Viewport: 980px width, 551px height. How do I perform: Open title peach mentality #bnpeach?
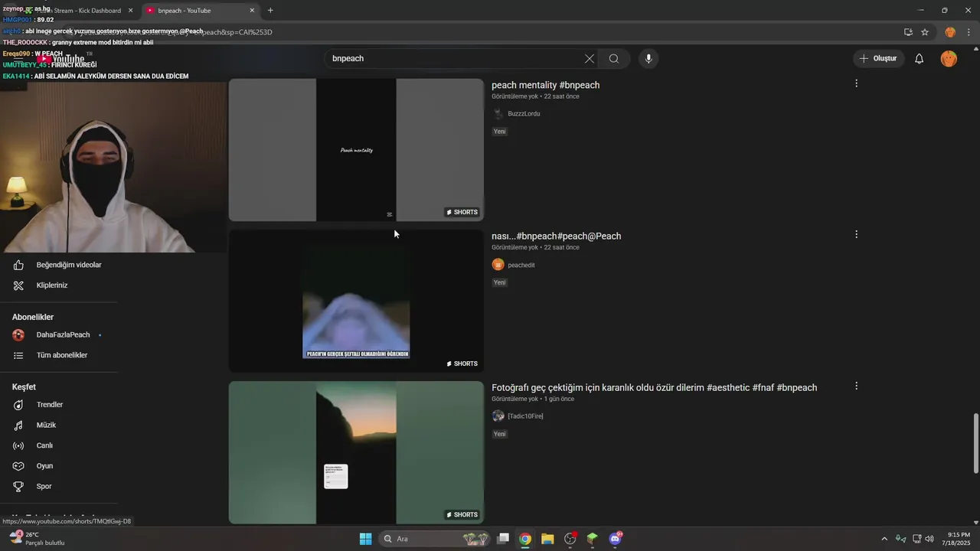pos(545,85)
